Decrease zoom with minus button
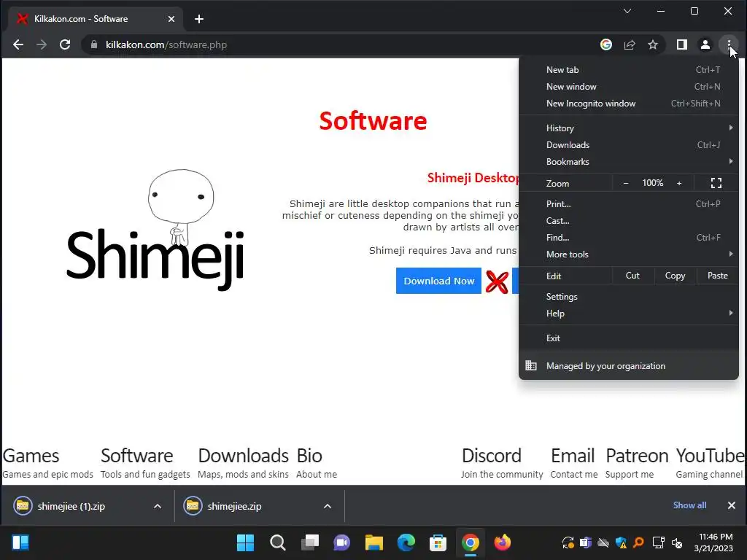Image resolution: width=747 pixels, height=560 pixels. [626, 183]
